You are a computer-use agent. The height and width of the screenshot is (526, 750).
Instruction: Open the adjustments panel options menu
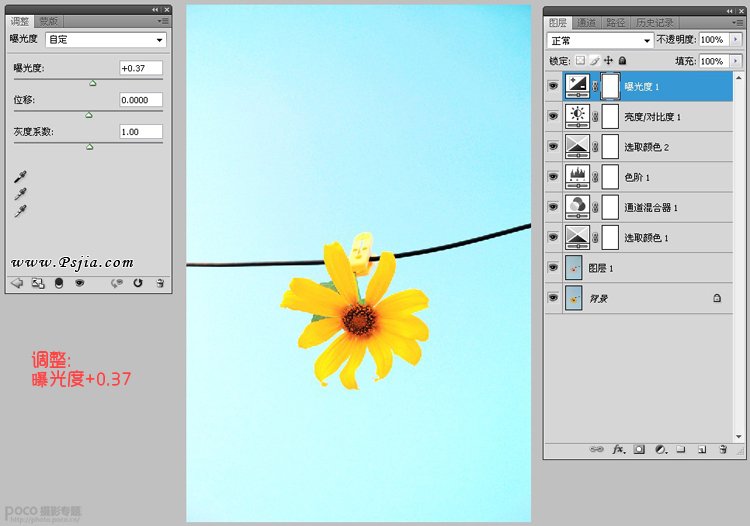coord(163,21)
